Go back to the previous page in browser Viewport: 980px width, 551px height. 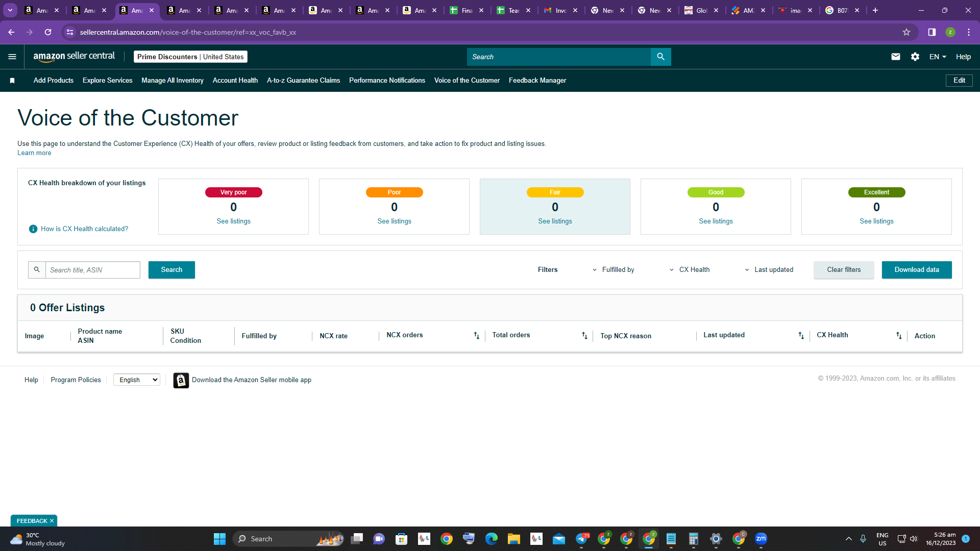pos(11,32)
